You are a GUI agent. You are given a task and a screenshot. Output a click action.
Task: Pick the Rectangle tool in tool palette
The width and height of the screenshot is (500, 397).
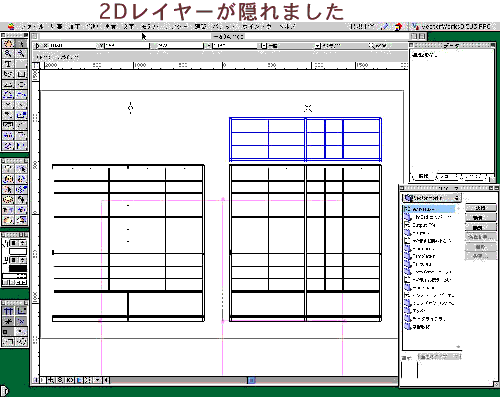click(x=21, y=74)
